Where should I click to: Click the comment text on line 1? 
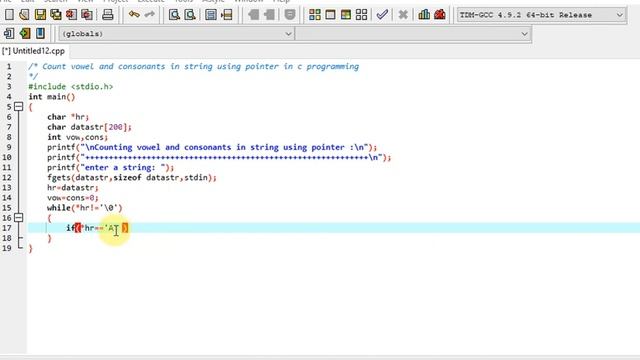pyautogui.click(x=193, y=67)
